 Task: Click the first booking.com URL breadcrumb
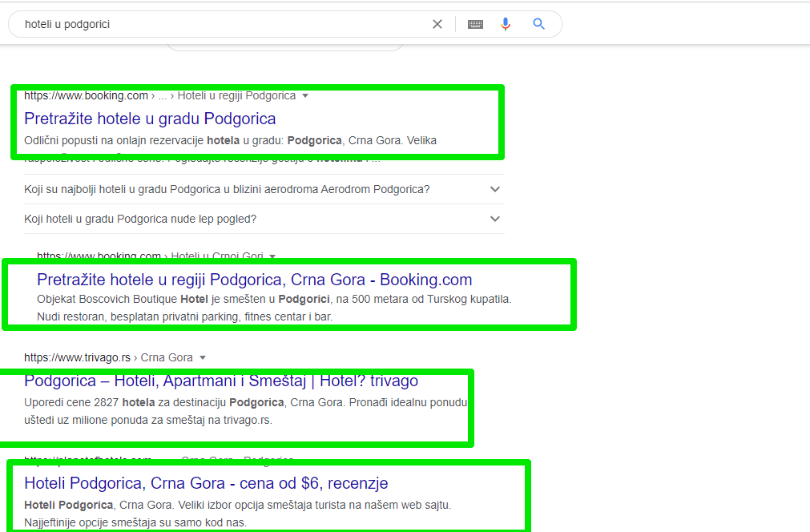coord(160,96)
